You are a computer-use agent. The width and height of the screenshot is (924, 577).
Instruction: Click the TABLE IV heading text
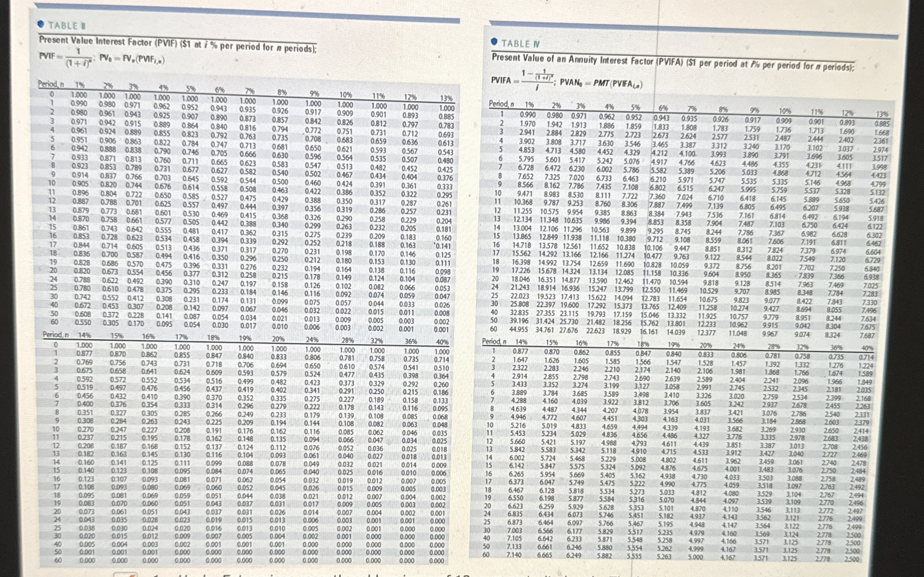(x=522, y=44)
